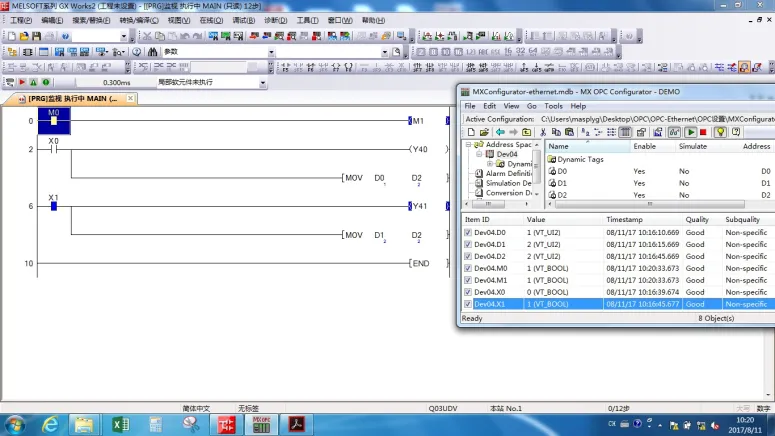Save the GX Works2 project with floppy icon
Image resolution: width=775 pixels, height=436 pixels.
pyautogui.click(x=37, y=36)
